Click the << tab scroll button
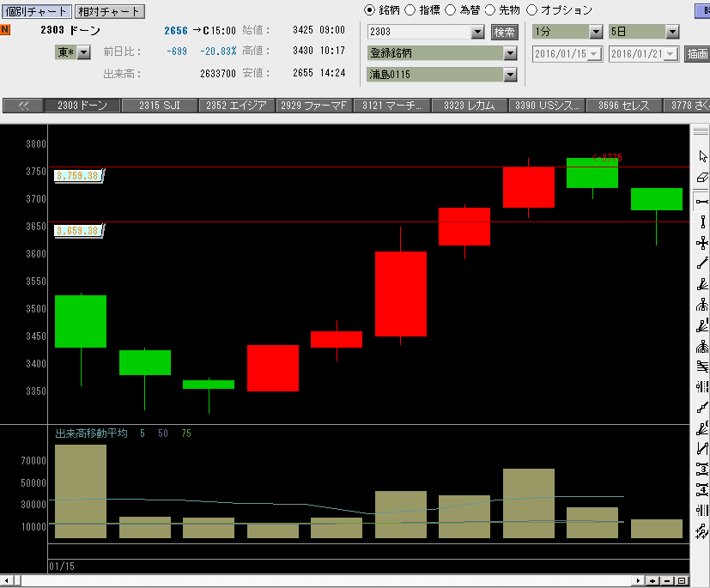 click(x=23, y=106)
